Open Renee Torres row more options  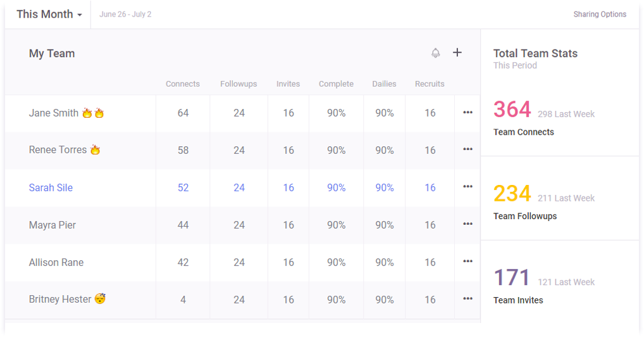[x=468, y=149]
